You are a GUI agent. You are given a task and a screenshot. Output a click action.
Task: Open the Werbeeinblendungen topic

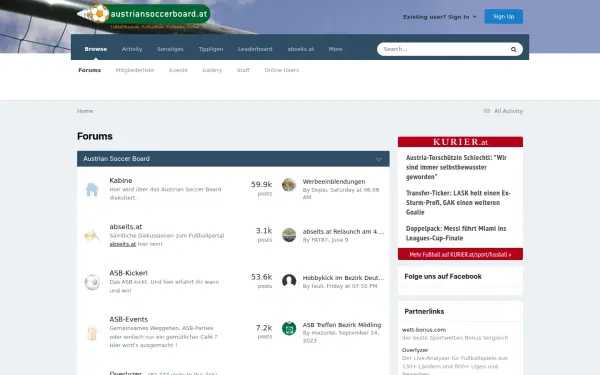click(334, 181)
